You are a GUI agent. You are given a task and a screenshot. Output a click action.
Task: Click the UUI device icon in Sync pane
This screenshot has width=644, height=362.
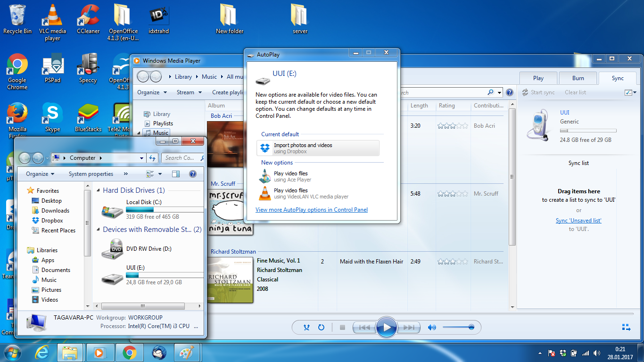(538, 126)
